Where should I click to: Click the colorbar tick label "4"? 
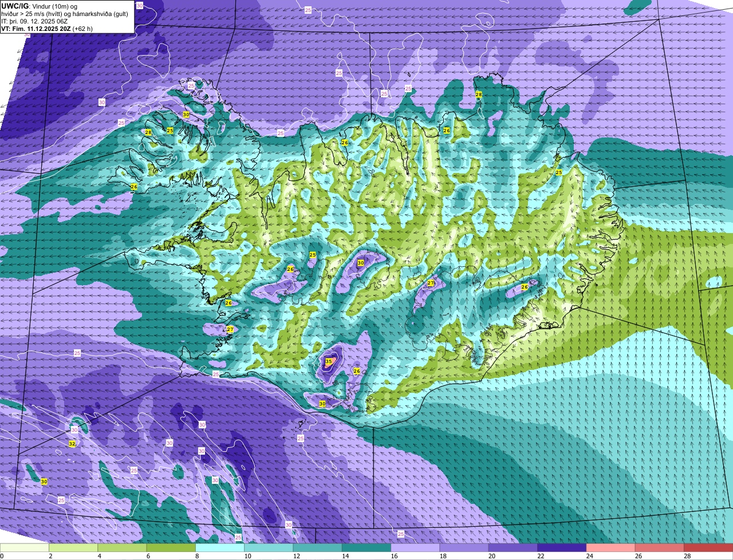pyautogui.click(x=99, y=556)
